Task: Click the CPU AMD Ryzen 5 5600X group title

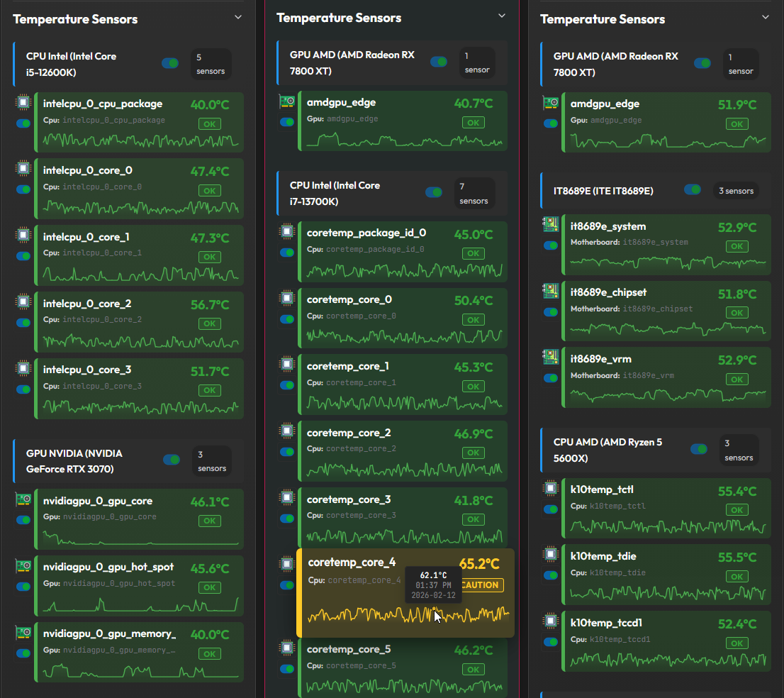Action: 607,450
